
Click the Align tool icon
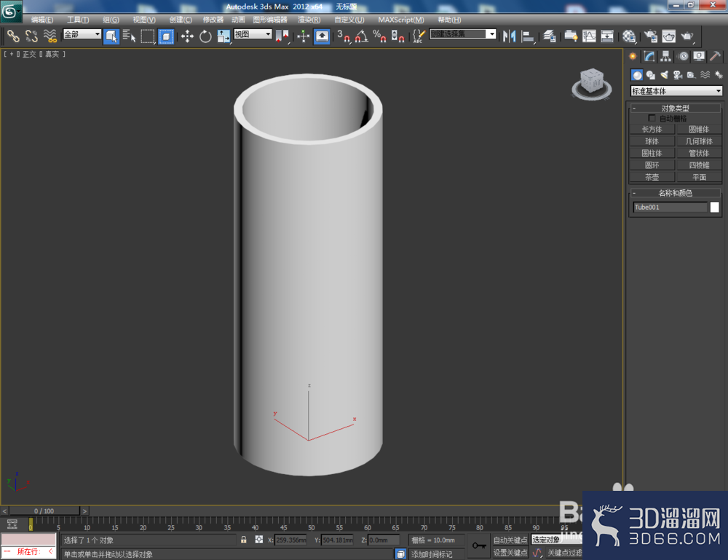[x=528, y=36]
